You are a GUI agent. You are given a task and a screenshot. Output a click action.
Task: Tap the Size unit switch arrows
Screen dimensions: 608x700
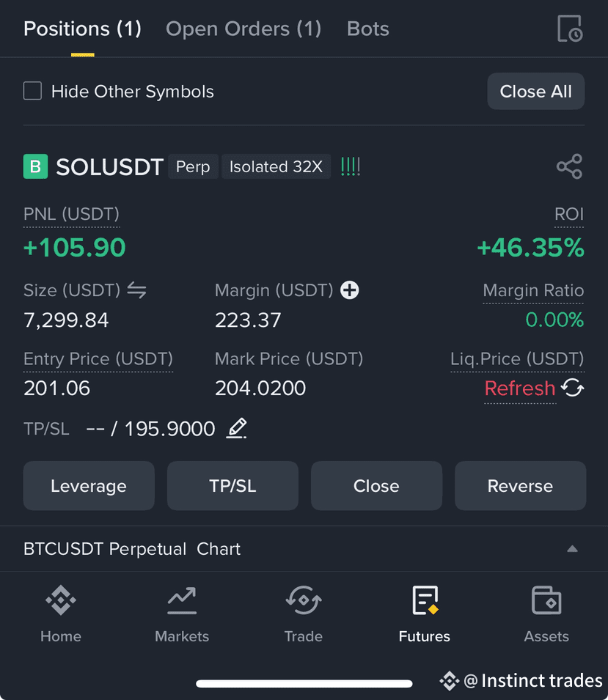coord(136,290)
